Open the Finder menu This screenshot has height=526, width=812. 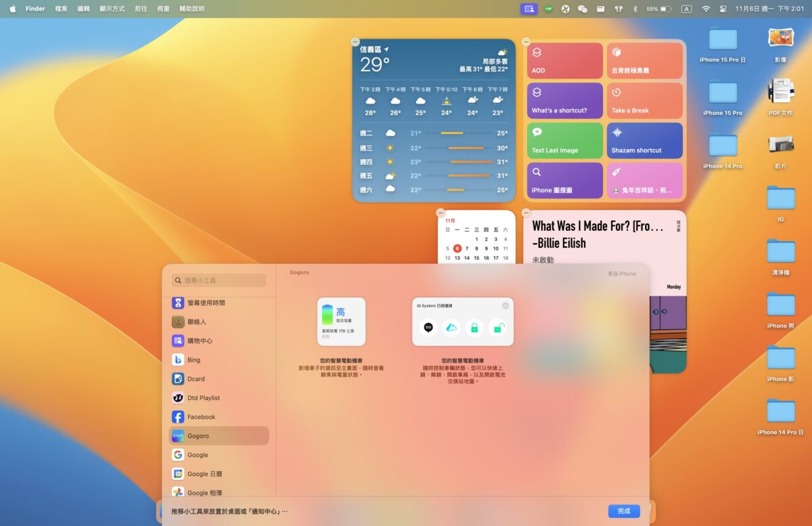pyautogui.click(x=35, y=9)
